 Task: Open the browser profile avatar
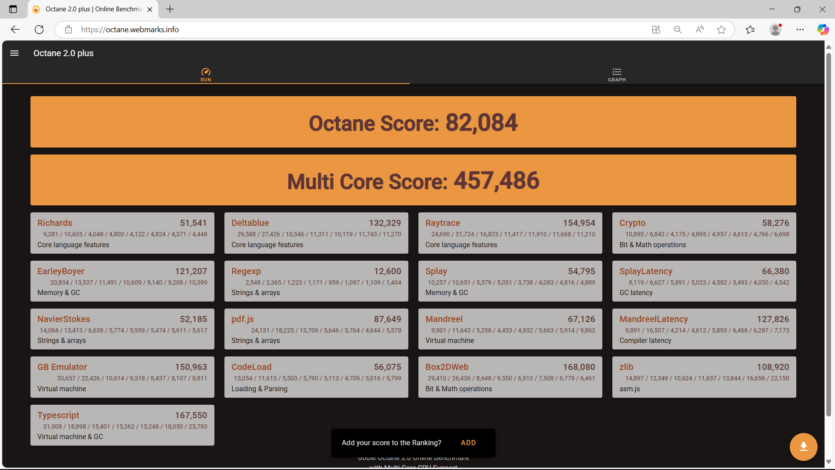pyautogui.click(x=775, y=30)
